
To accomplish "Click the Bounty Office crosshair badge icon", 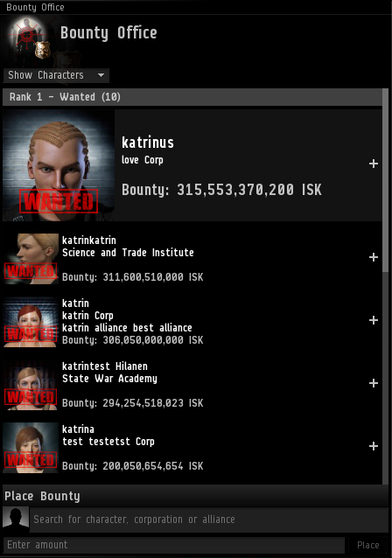I will point(30,40).
